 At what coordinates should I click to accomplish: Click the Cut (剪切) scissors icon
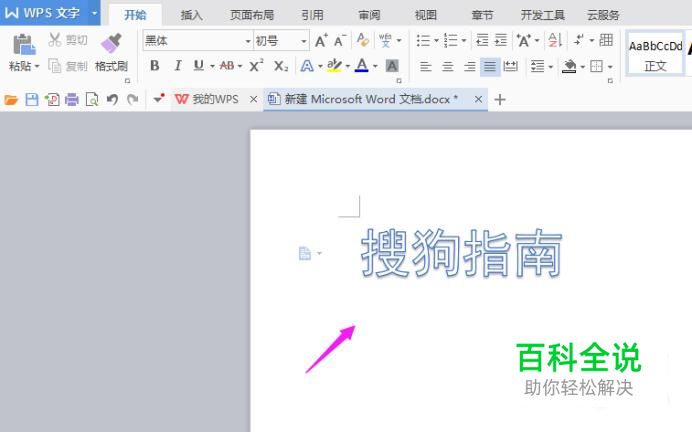click(55, 40)
